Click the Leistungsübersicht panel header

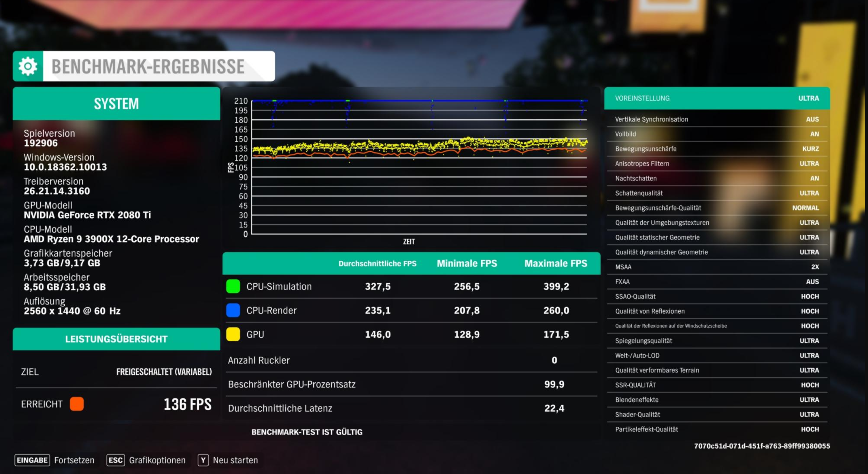coord(116,339)
